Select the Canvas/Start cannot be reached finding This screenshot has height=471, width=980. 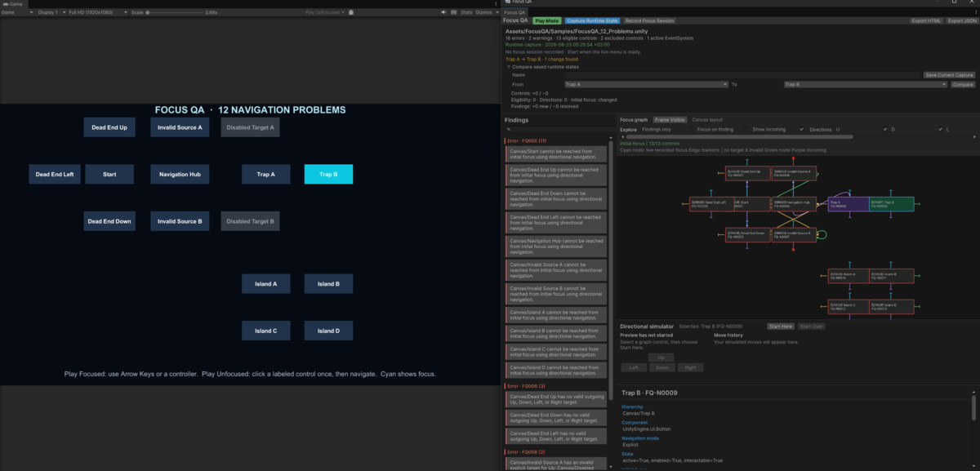pyautogui.click(x=557, y=154)
